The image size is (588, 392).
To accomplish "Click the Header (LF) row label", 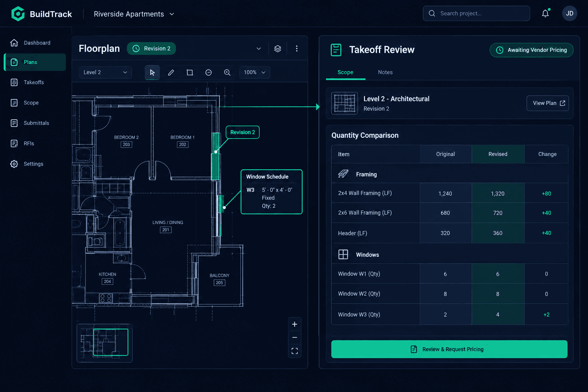I will click(x=353, y=233).
